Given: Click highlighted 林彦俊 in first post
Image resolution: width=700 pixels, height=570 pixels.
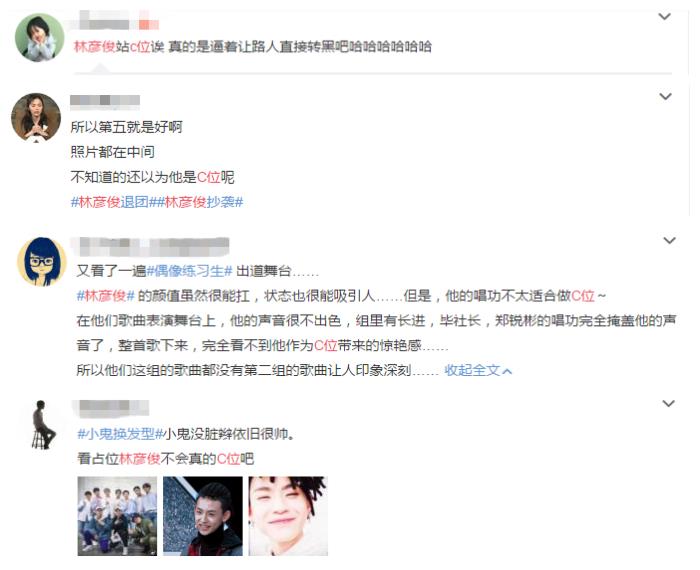Looking at the screenshot, I should [95, 46].
